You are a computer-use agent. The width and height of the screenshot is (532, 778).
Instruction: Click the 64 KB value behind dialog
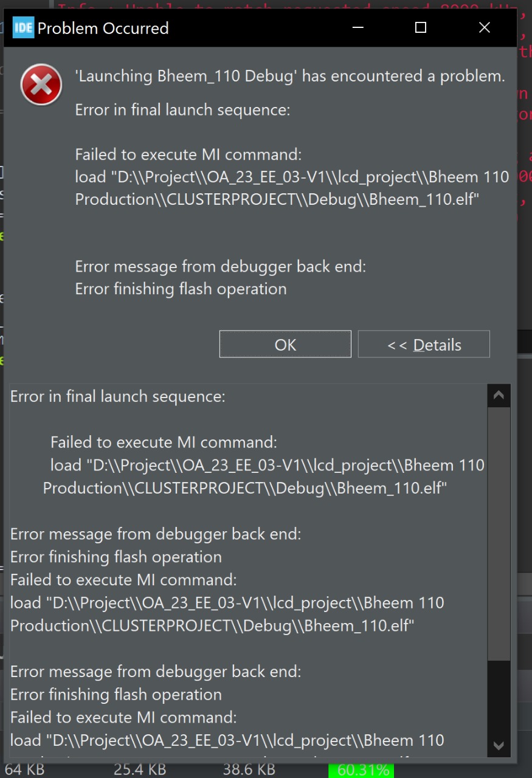click(x=25, y=769)
